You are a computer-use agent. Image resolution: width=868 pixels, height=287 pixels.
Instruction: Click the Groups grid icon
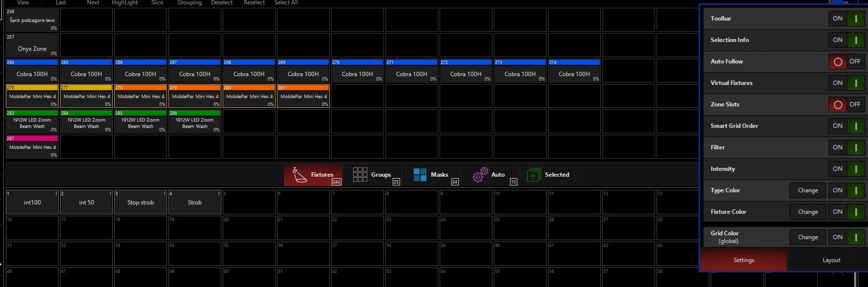pos(360,175)
